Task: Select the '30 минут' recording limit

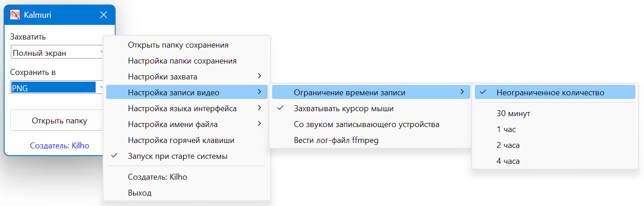Action: pyautogui.click(x=513, y=113)
